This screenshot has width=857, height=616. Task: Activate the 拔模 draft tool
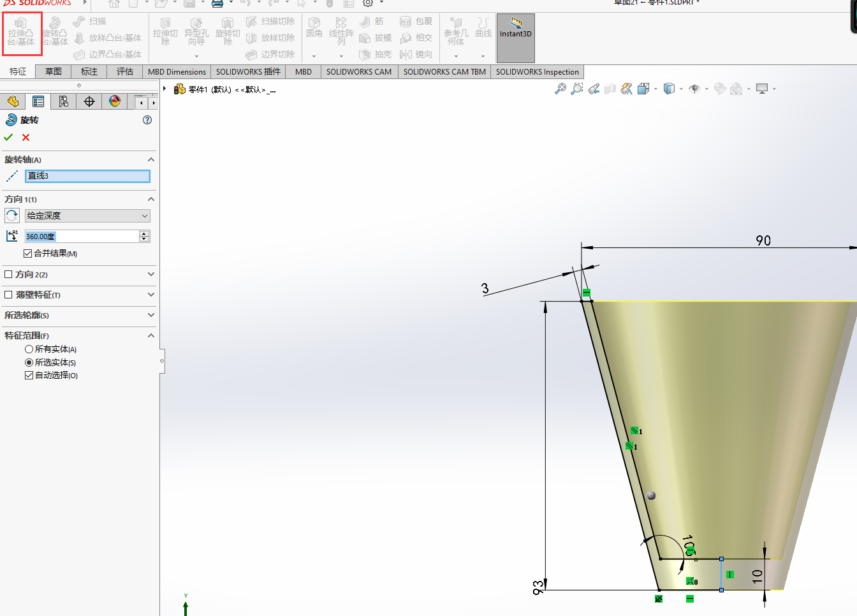376,38
